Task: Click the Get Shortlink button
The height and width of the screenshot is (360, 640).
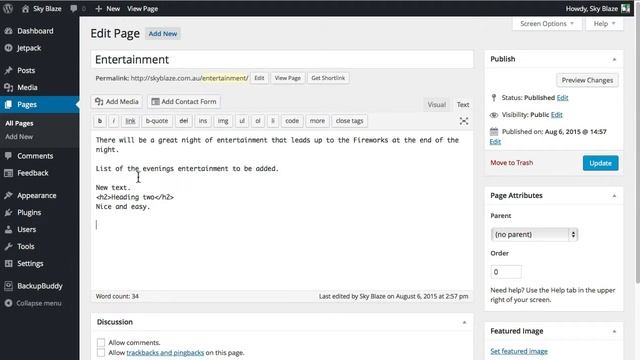Action: [328, 78]
